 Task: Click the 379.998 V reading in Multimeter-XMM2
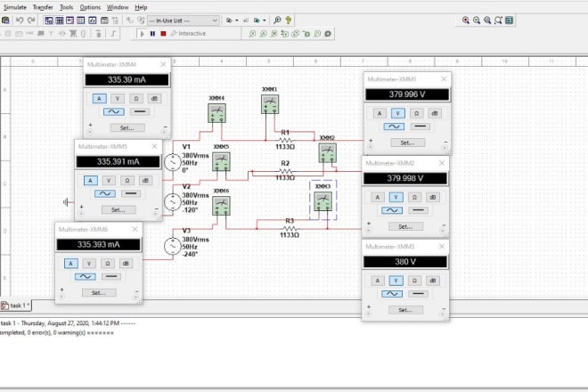[405, 178]
